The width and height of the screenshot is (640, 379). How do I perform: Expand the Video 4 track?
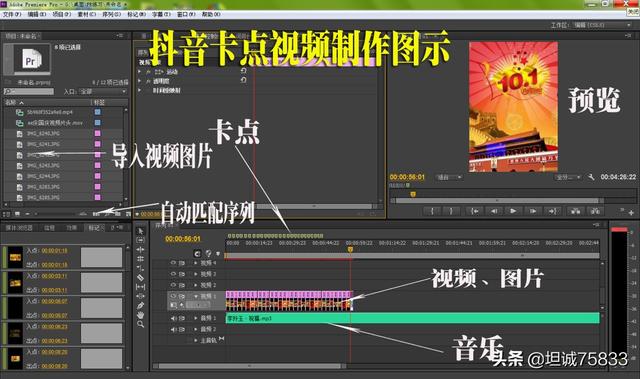(x=196, y=263)
